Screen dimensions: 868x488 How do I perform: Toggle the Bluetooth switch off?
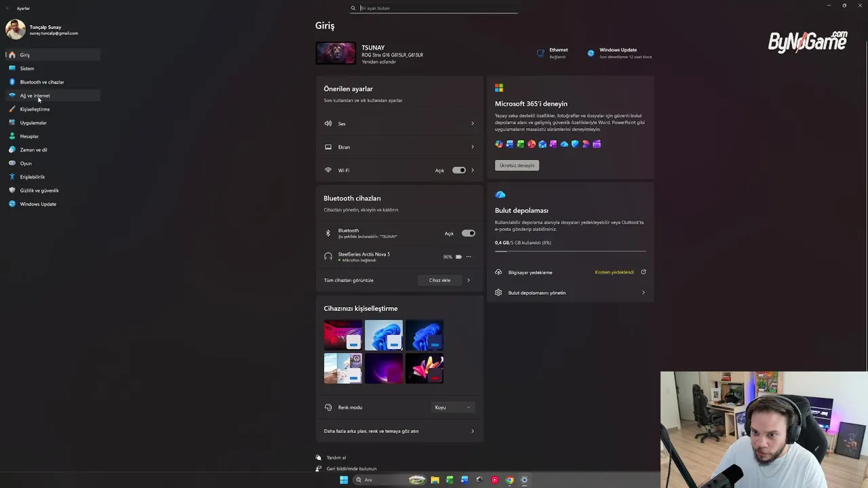[469, 233]
